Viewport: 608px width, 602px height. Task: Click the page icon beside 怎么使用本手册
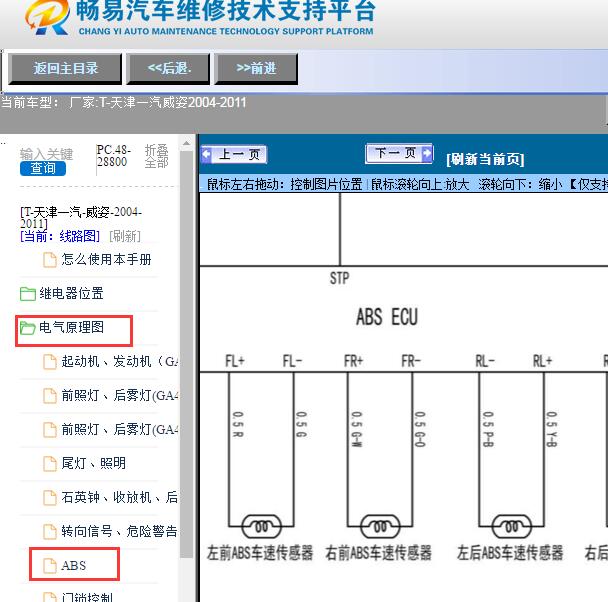(x=50, y=260)
